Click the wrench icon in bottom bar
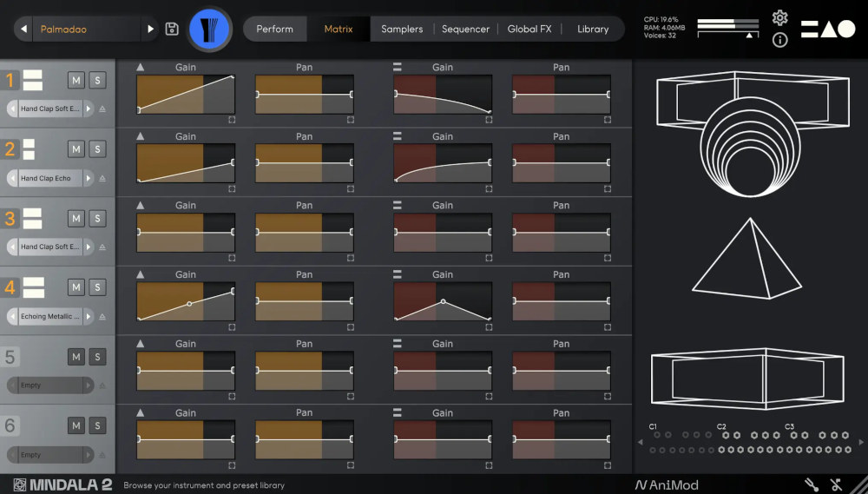This screenshot has width=868, height=494. click(x=812, y=484)
